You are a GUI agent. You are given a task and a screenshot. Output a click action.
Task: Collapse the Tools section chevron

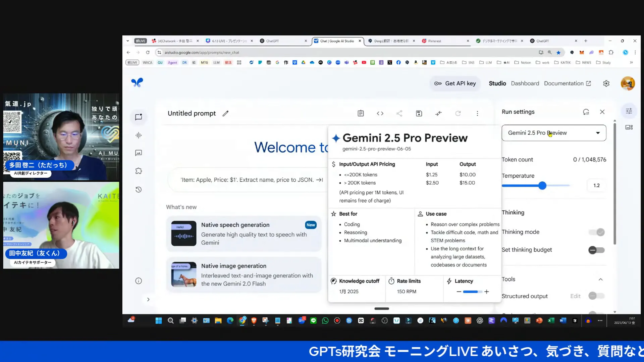(601, 279)
